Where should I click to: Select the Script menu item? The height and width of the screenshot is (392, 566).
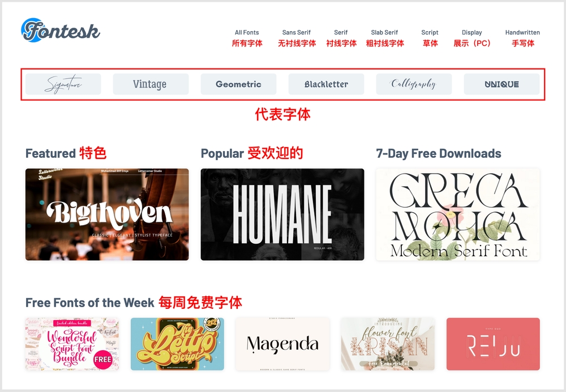coord(430,32)
